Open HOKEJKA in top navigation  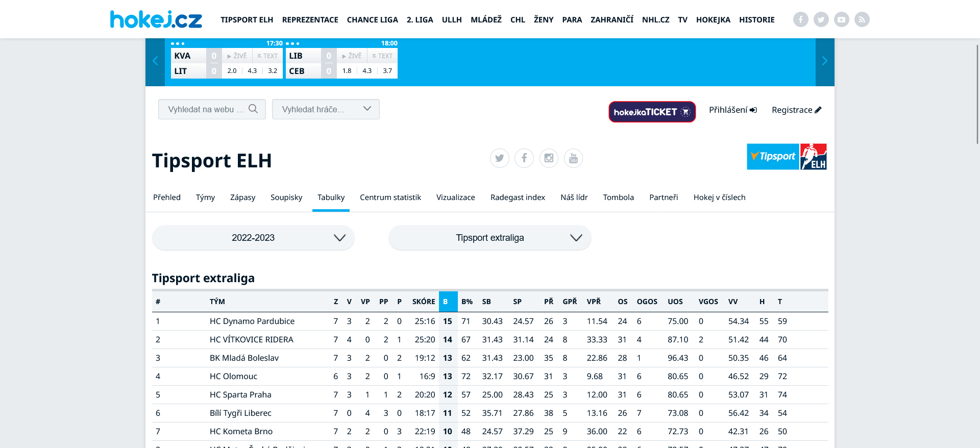(x=713, y=19)
